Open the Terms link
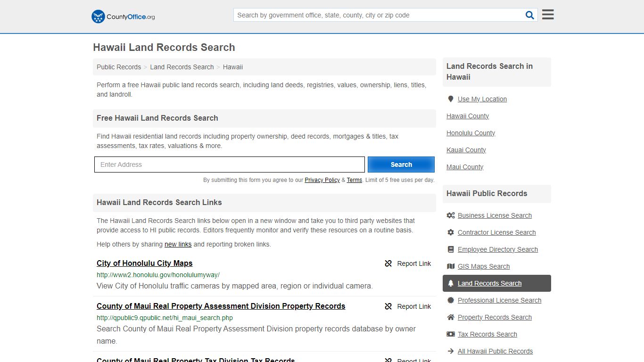The width and height of the screenshot is (644, 362). coord(355,180)
